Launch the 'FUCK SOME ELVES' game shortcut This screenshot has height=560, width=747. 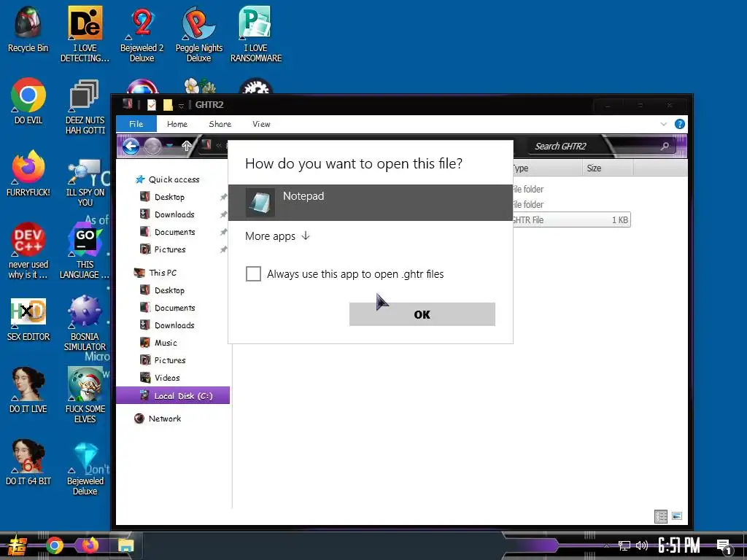(85, 394)
